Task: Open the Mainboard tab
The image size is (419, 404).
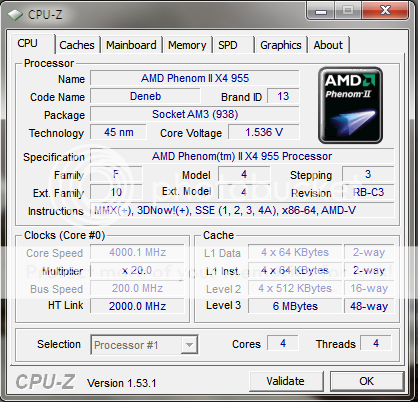Action: pos(131,45)
